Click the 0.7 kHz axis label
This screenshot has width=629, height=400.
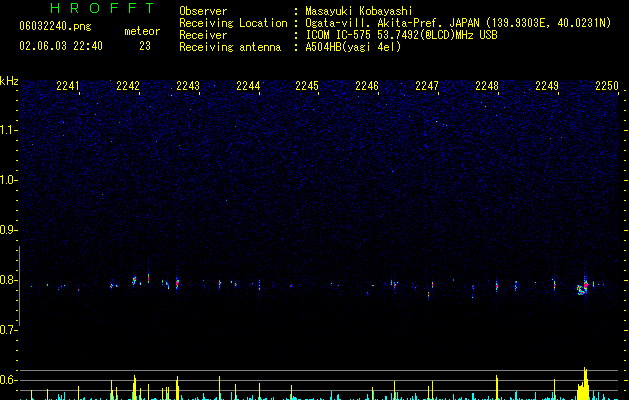[x=9, y=330]
